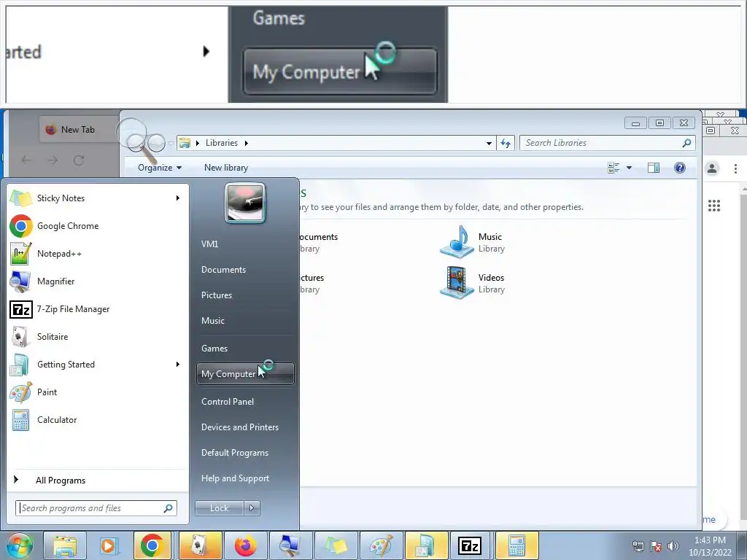Click the change your view icon

pos(614,168)
